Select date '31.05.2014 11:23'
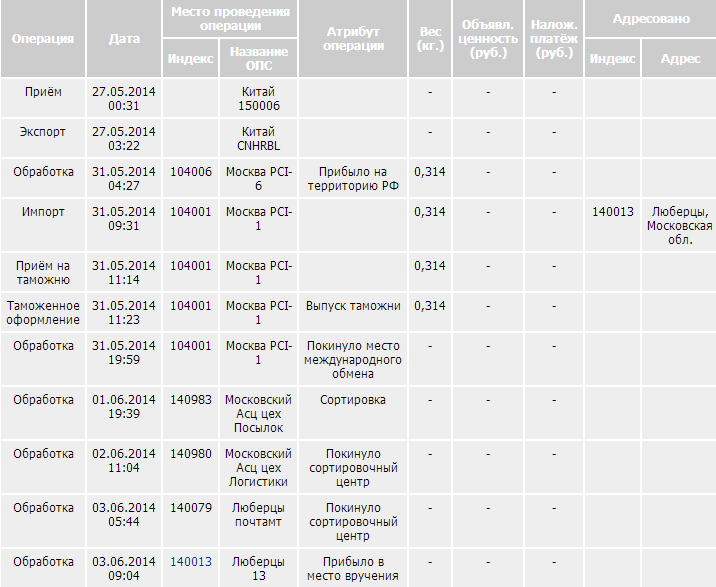 tap(124, 312)
